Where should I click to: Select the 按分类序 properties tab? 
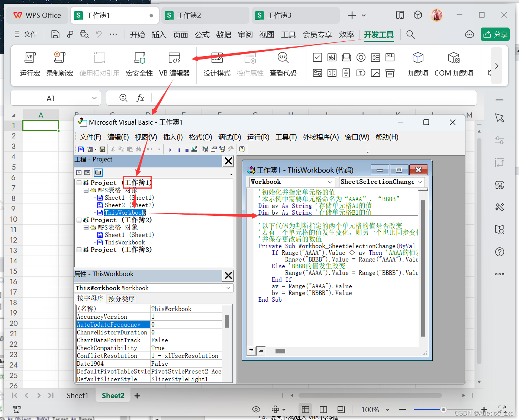click(121, 299)
